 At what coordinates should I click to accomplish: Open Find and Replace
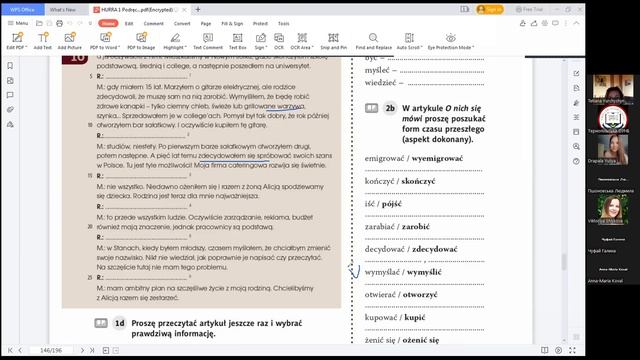point(373,41)
